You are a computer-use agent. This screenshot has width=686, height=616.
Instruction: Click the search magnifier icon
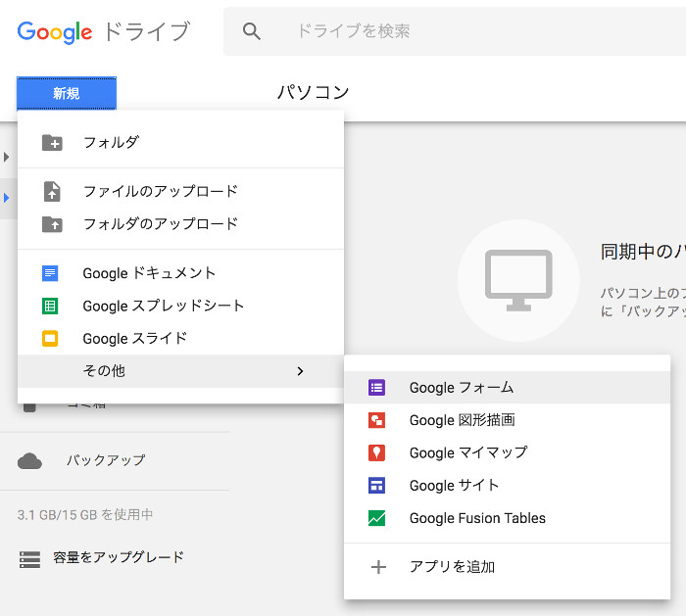(252, 31)
